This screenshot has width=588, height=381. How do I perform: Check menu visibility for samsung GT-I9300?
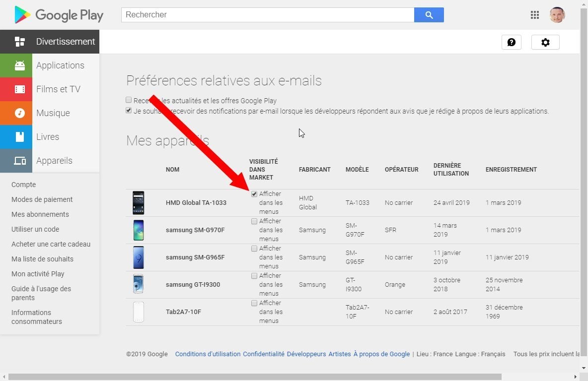pyautogui.click(x=254, y=276)
